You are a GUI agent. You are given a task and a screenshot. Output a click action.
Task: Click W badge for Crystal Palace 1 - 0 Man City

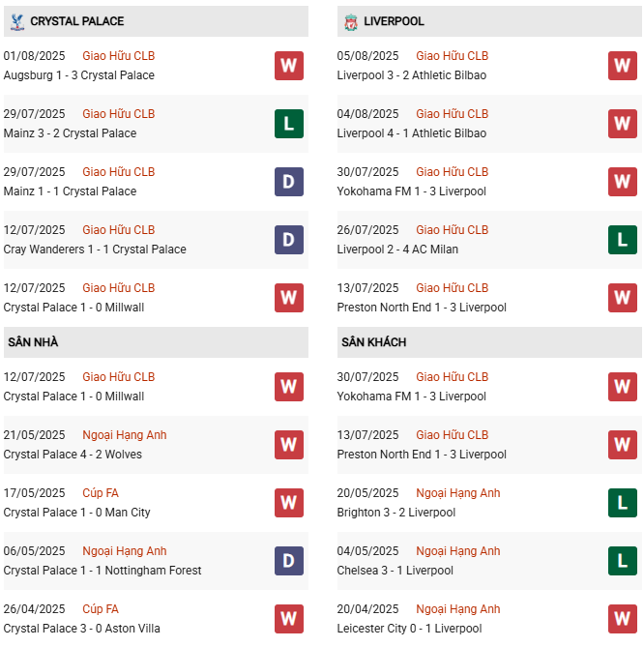[x=288, y=503]
